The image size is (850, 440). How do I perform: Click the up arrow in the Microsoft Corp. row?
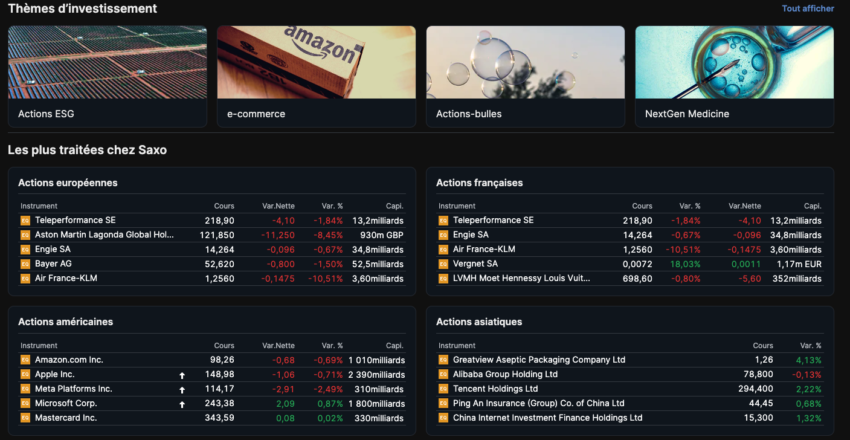(182, 404)
